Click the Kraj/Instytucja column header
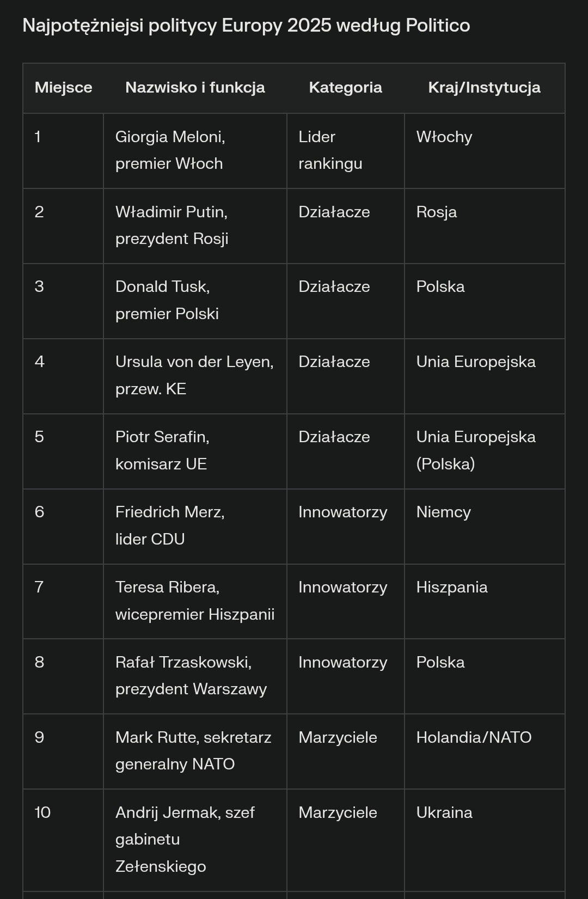This screenshot has height=899, width=588. coord(484,88)
